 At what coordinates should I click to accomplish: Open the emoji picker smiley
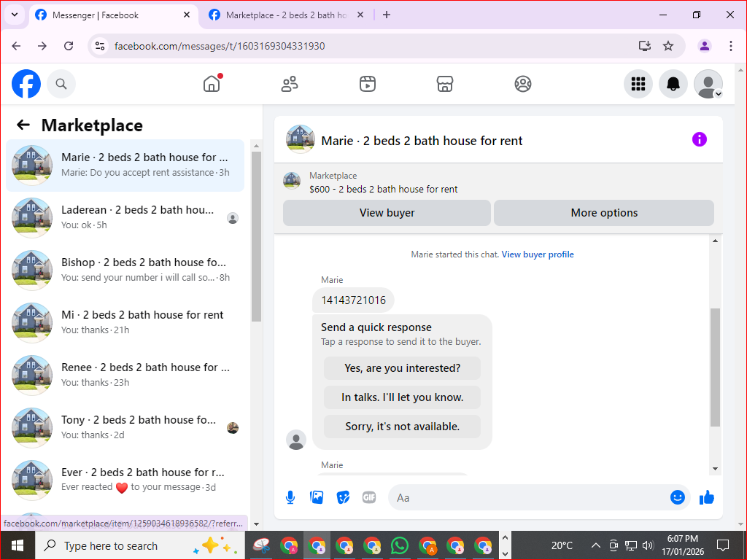(678, 497)
